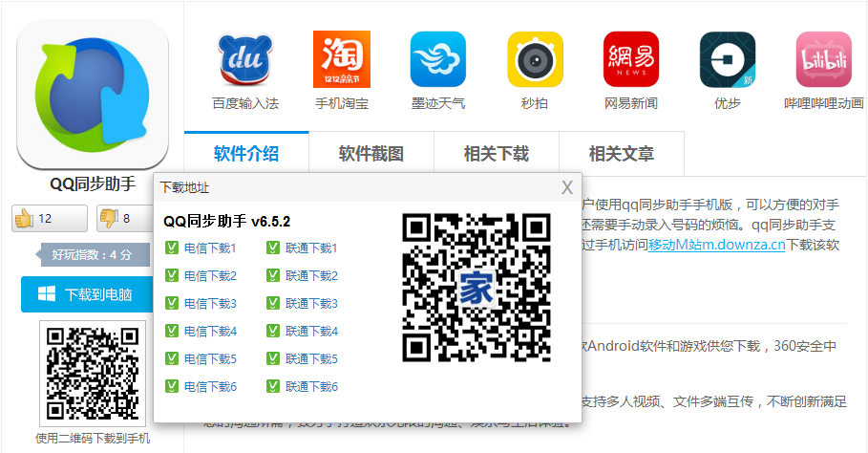Open the 网易新闻 app icon
Image resolution: width=868 pixels, height=453 pixels.
(x=631, y=59)
